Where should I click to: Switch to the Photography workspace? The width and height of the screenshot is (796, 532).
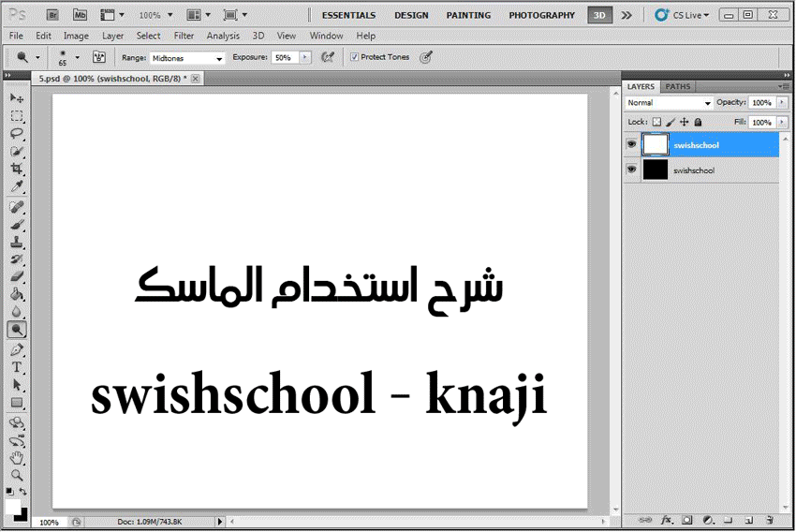[541, 15]
